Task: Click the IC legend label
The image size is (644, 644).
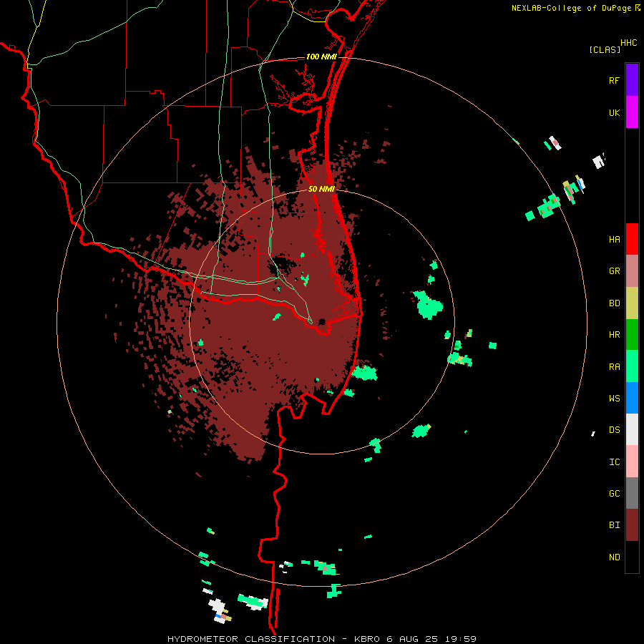Action: [x=614, y=462]
